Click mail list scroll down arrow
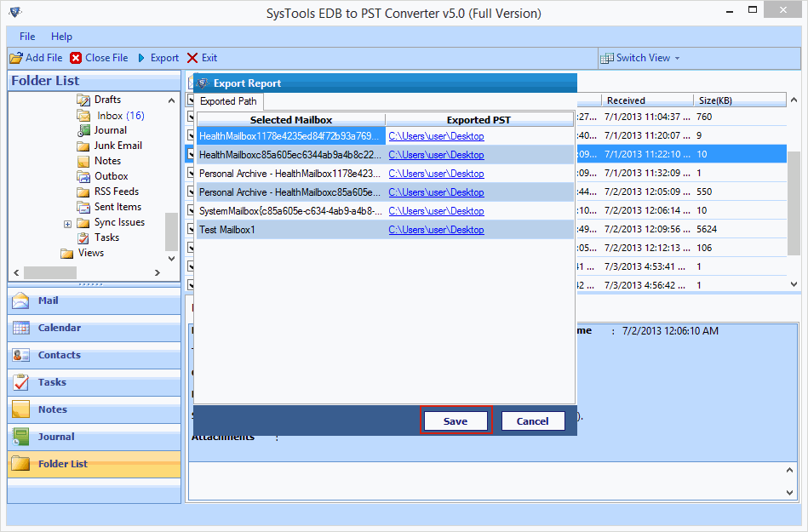The height and width of the screenshot is (532, 808). [x=794, y=283]
